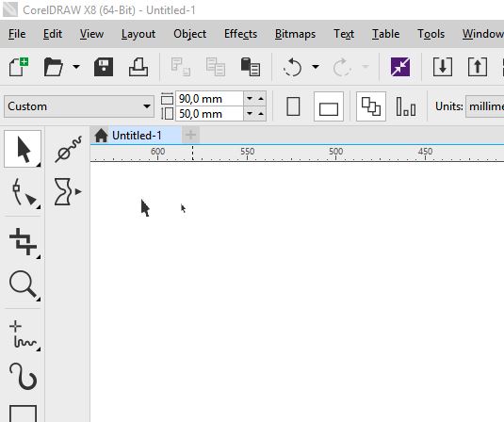Viewport: 504px width, 422px height.
Task: Expand the Open recent files arrow
Action: (x=76, y=67)
